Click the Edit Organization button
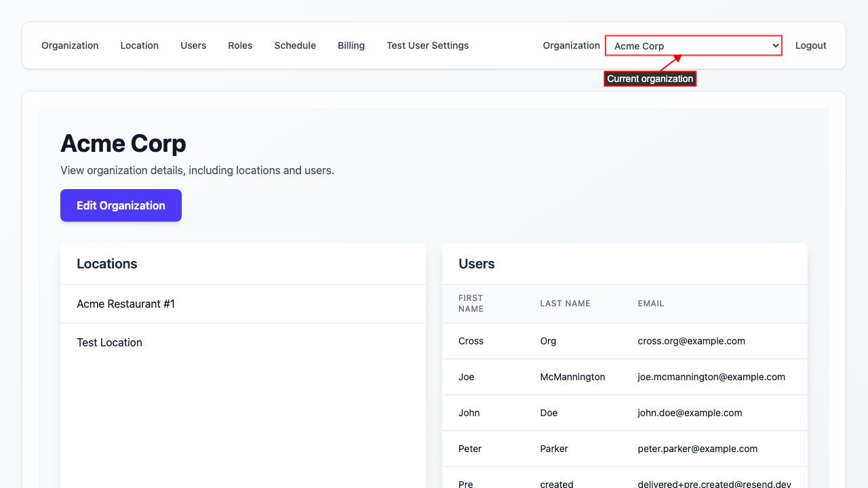Screen dimensions: 868x488 coord(121,205)
